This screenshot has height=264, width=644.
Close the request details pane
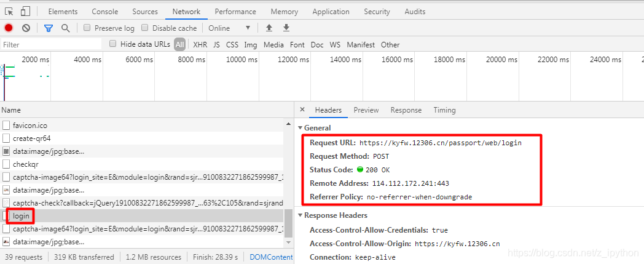[302, 110]
